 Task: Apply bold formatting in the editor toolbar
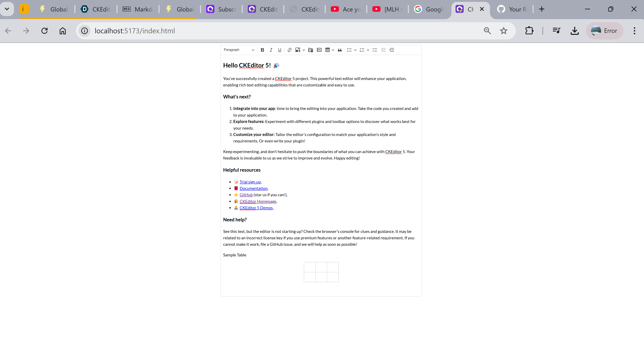click(262, 50)
